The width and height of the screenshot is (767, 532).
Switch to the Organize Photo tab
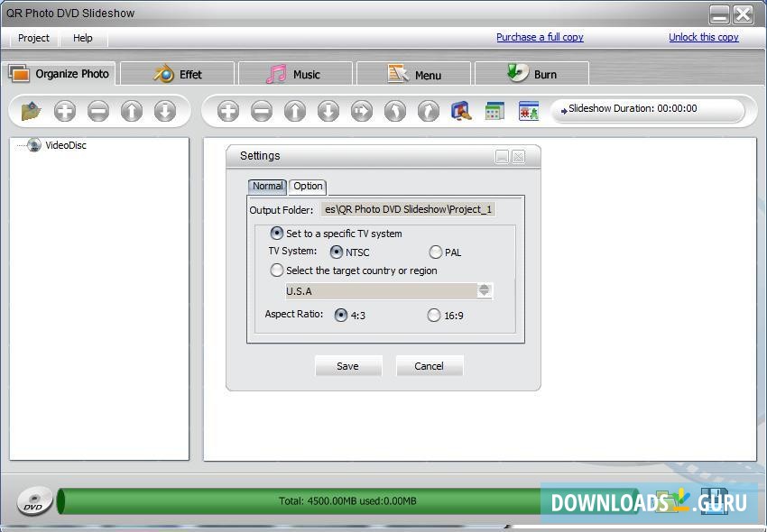(x=59, y=74)
